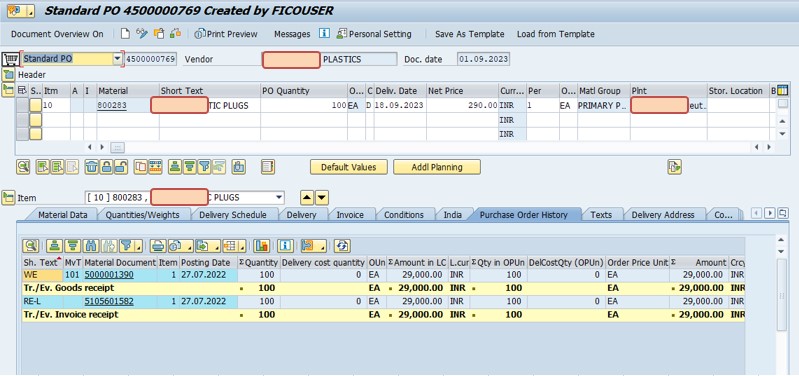Open the Item selector dropdown showing 800283
799x376 pixels.
tap(278, 198)
